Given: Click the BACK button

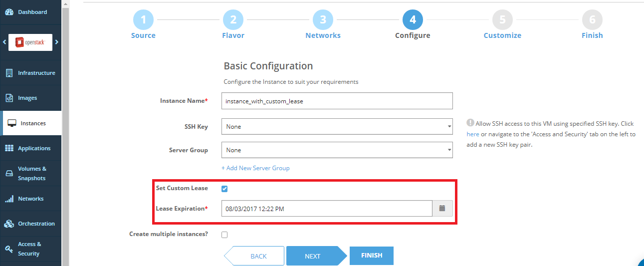Looking at the screenshot, I should pyautogui.click(x=257, y=256).
